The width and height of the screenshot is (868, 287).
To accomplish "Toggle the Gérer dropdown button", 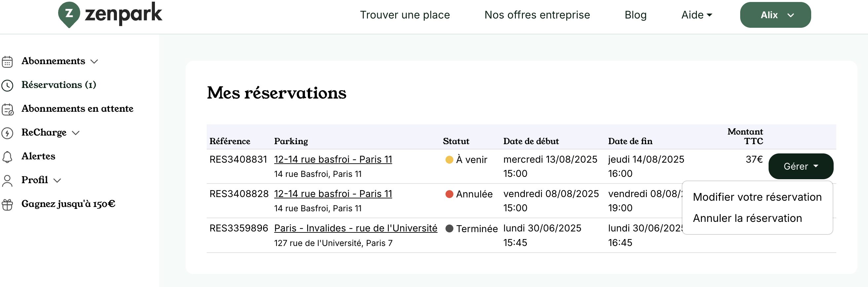I will (801, 166).
